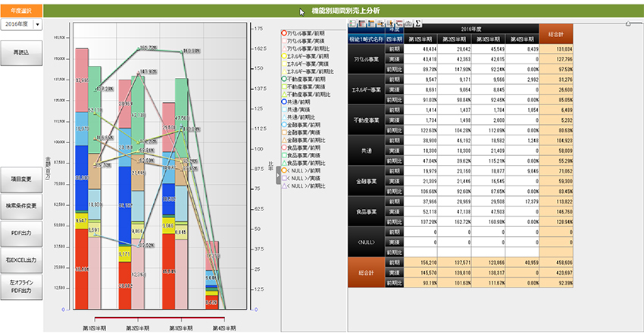This screenshot has width=644, height=333.
Task: Click the column subtotal sigma icon
Action: click(x=390, y=23)
